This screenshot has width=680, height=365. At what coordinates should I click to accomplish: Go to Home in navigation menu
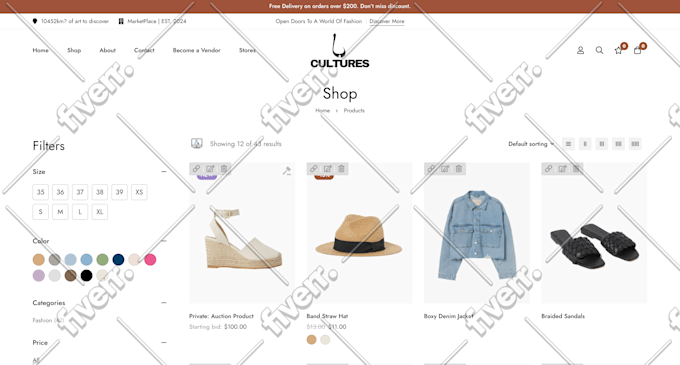pyautogui.click(x=41, y=50)
